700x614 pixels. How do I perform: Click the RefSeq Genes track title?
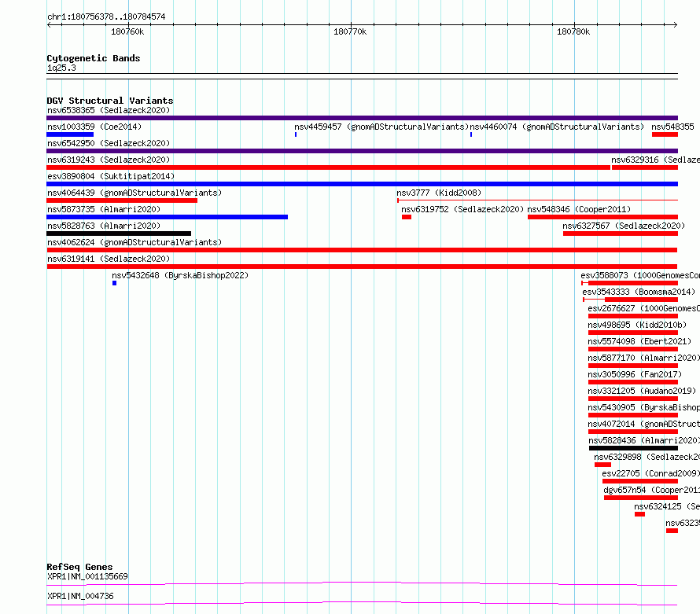click(79, 567)
